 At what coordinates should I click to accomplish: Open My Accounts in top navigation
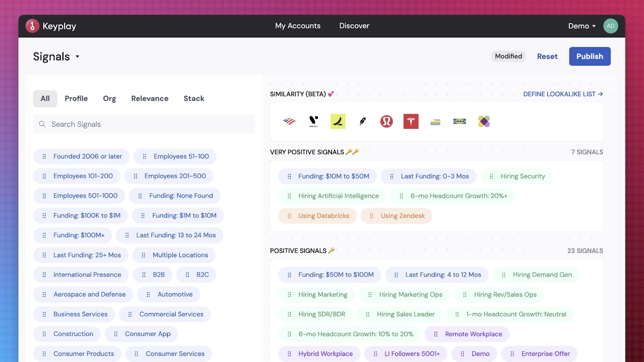click(298, 26)
